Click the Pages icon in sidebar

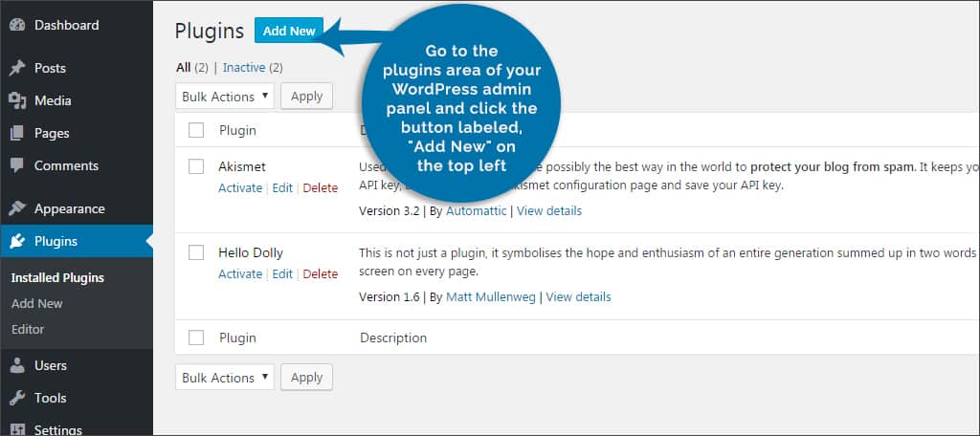pos(17,133)
